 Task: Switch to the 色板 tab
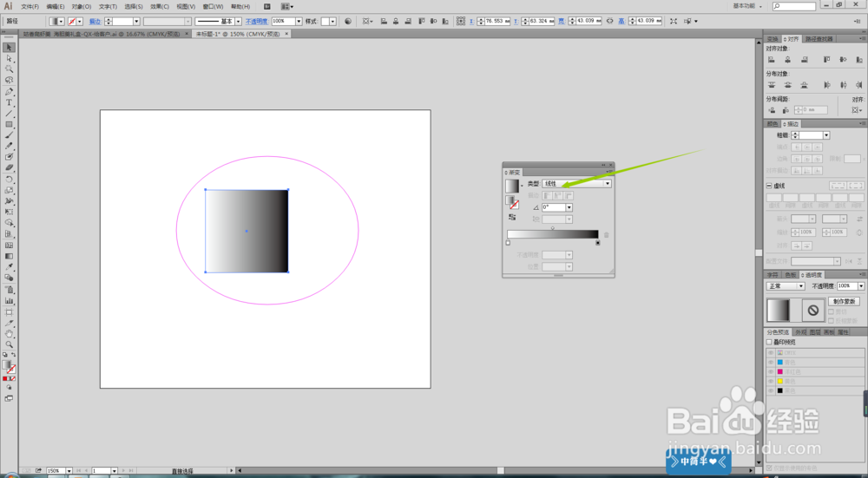(x=790, y=274)
